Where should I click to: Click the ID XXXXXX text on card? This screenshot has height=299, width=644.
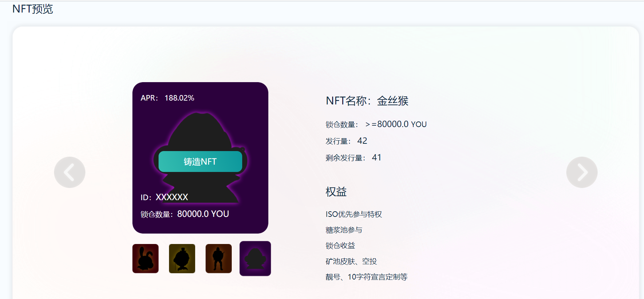[x=164, y=197]
